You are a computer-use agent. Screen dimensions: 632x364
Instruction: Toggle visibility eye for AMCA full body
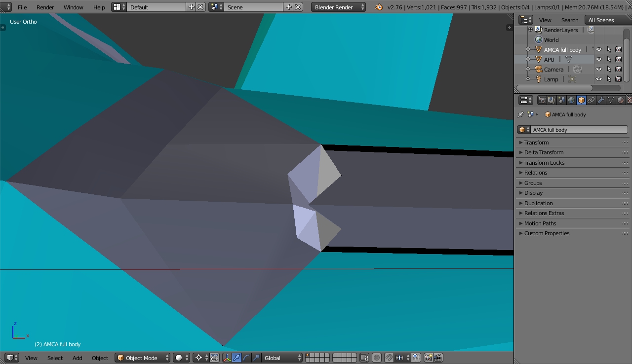coord(599,49)
